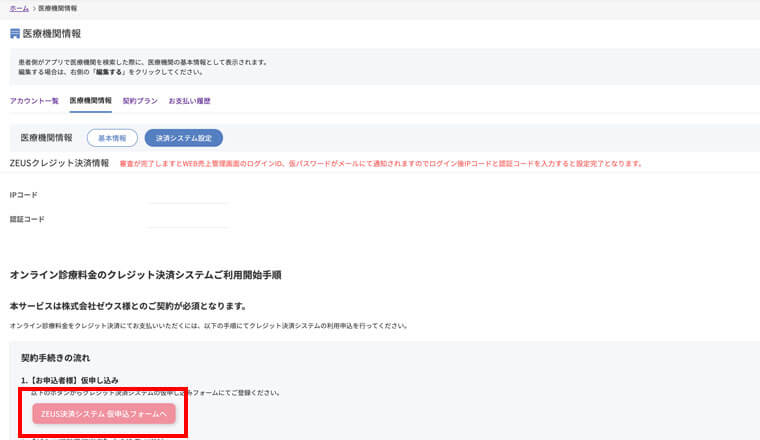760x440 pixels.
Task: Click the IPコード value field
Action: 188,196
